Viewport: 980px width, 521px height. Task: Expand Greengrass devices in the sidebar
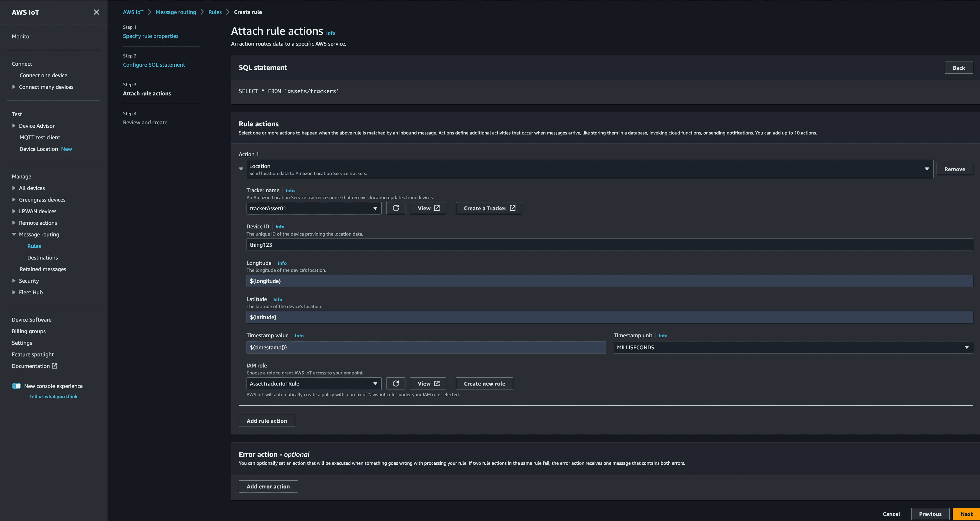[x=14, y=199]
